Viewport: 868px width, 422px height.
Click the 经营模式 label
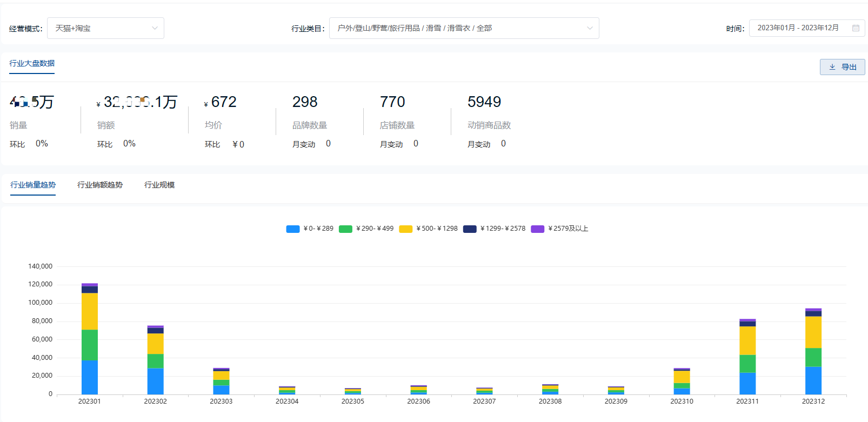click(25, 29)
